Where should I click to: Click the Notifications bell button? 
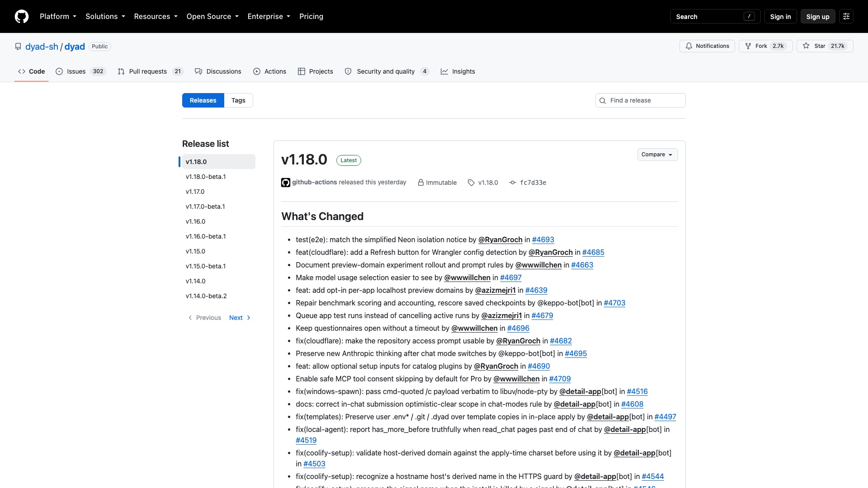click(707, 46)
